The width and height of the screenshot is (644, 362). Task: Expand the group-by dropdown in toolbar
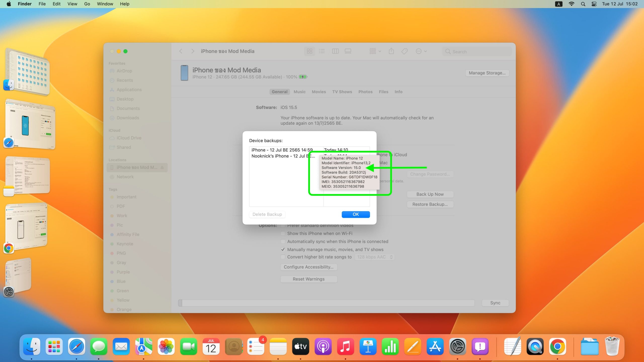tap(375, 51)
